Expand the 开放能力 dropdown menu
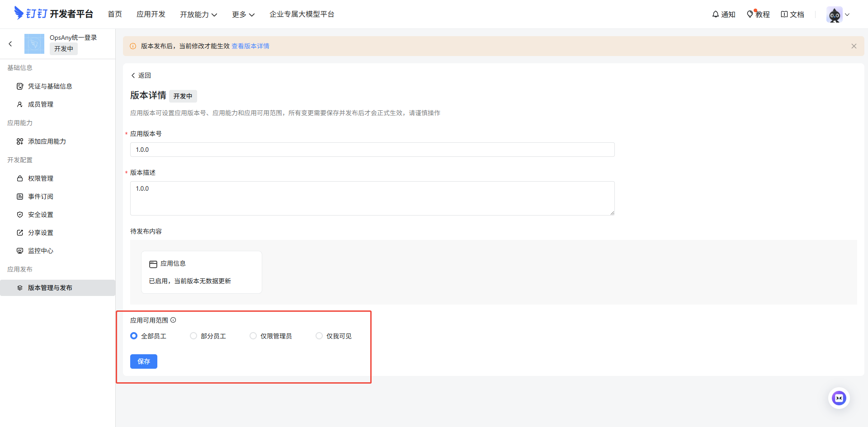The height and width of the screenshot is (427, 868). 198,14
